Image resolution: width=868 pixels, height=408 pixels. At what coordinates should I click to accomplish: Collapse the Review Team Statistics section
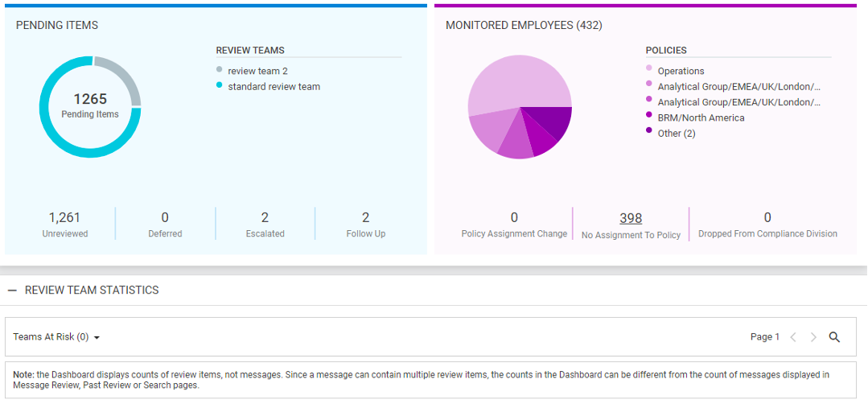point(12,290)
